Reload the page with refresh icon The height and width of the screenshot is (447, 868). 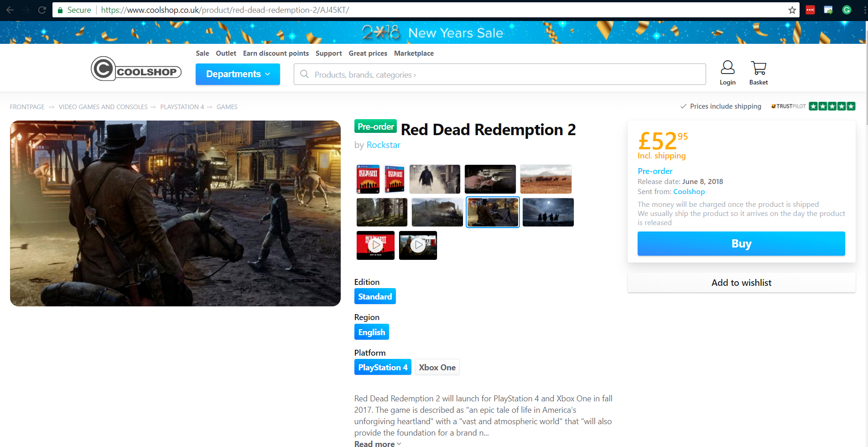click(42, 10)
